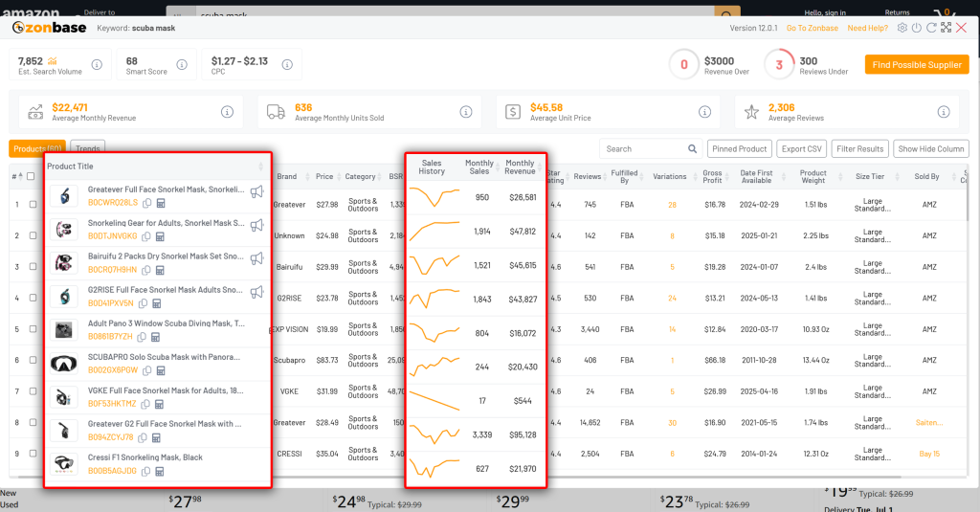980x512 pixels.
Task: Open calculator for ASIN B0CWRQ28LS
Action: (x=161, y=203)
